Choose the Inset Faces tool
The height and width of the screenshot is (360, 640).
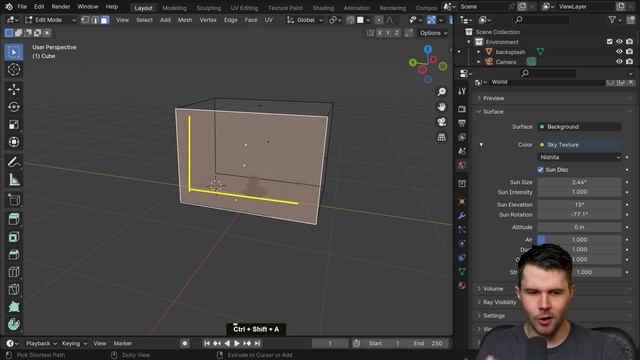click(x=13, y=237)
